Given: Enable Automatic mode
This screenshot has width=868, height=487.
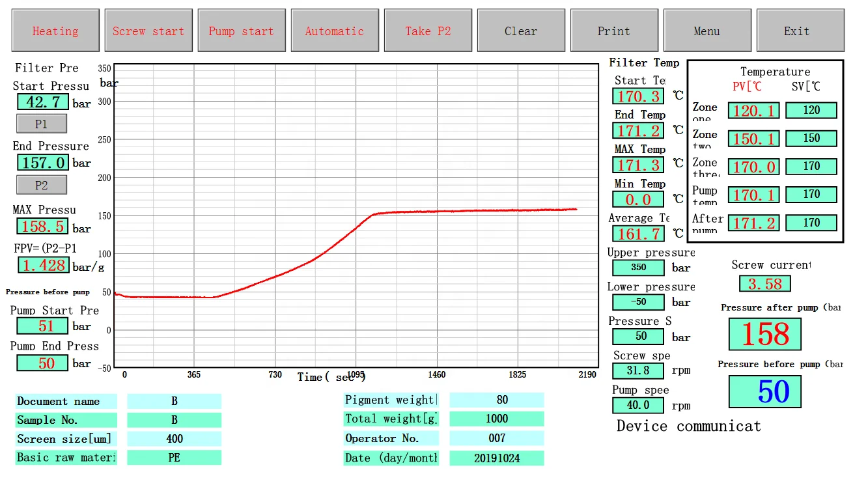Looking at the screenshot, I should [335, 30].
